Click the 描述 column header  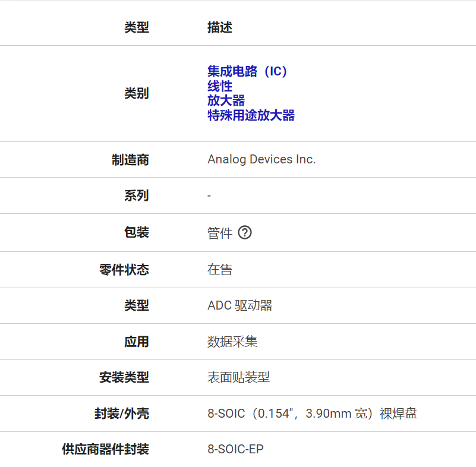click(219, 27)
